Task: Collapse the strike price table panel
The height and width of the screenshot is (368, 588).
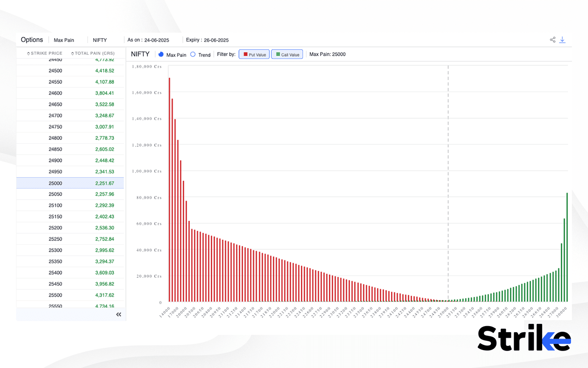Action: tap(119, 314)
